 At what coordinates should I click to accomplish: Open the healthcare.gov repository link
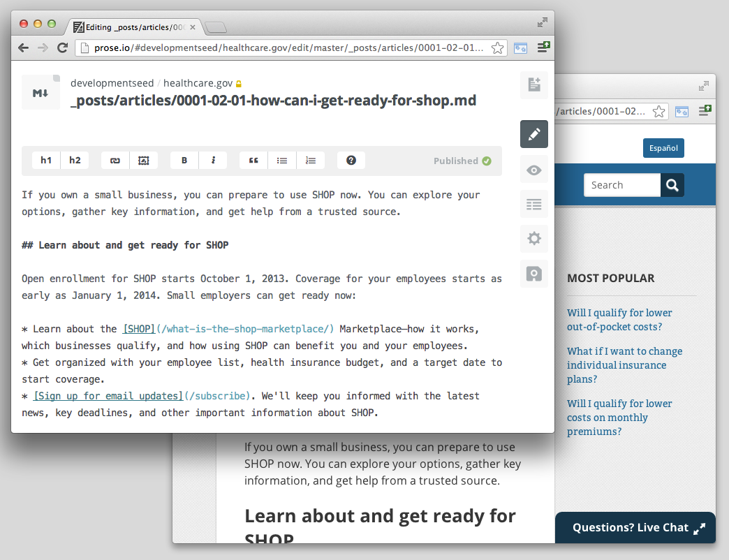coord(198,82)
